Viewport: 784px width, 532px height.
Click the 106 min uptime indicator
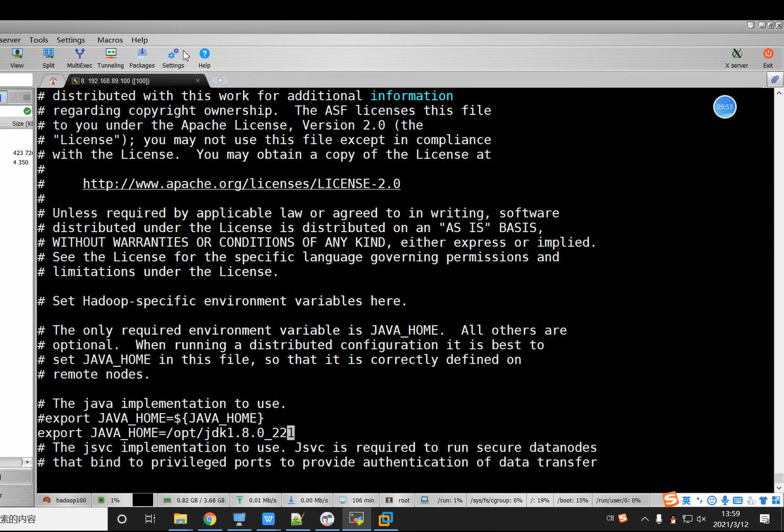(x=356, y=500)
